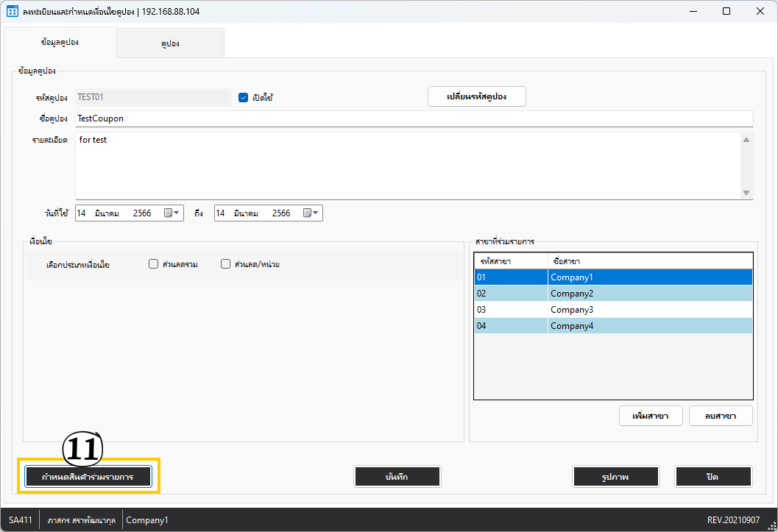Add a branch with เพิ่มสาขา
This screenshot has width=778, height=532.
(650, 416)
